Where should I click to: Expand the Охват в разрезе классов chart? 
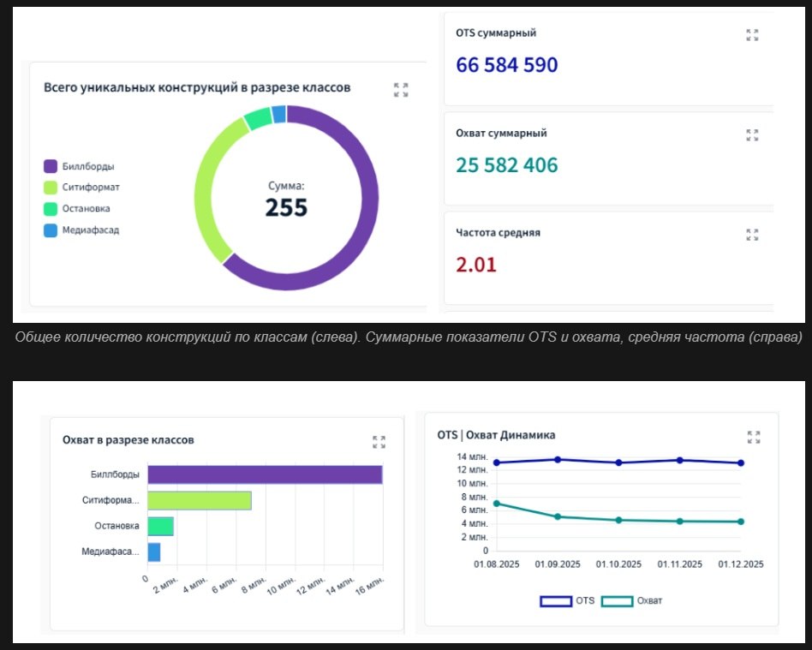tap(379, 442)
